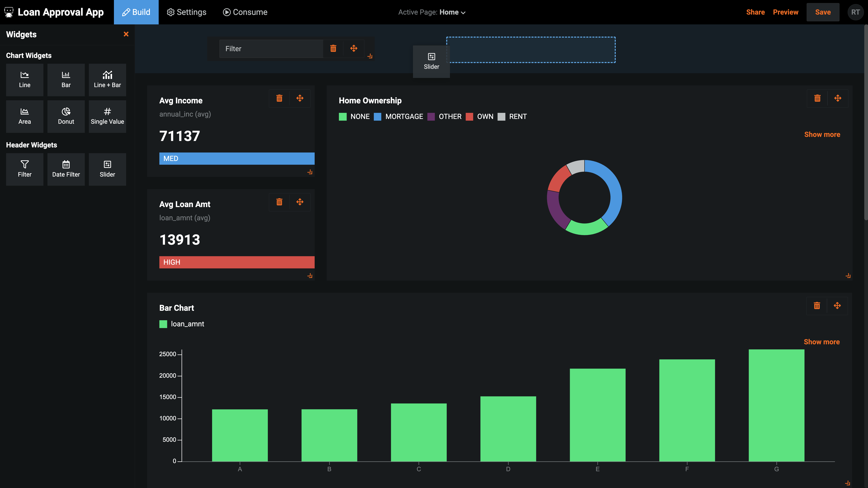Switch to the Build tab
This screenshot has height=488, width=868.
click(136, 12)
